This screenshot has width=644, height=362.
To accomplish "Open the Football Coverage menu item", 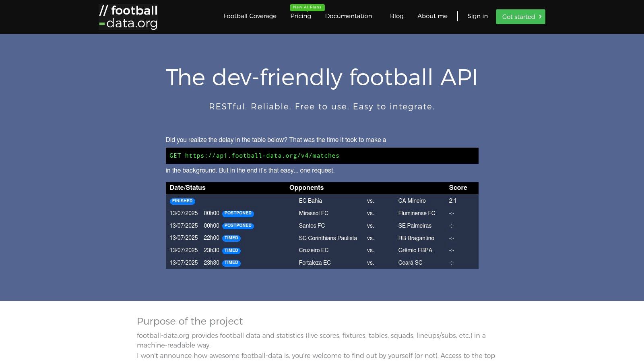I will tap(250, 16).
